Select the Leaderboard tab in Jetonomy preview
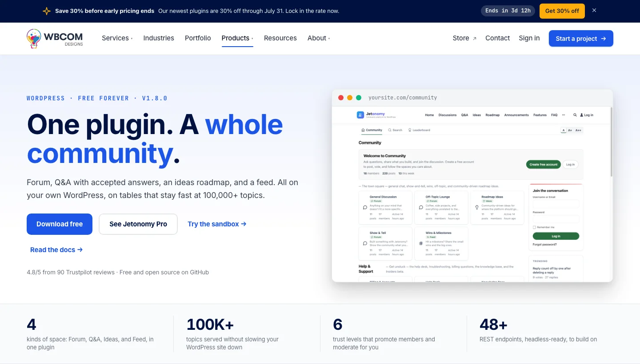This screenshot has width=640, height=364. [x=419, y=130]
